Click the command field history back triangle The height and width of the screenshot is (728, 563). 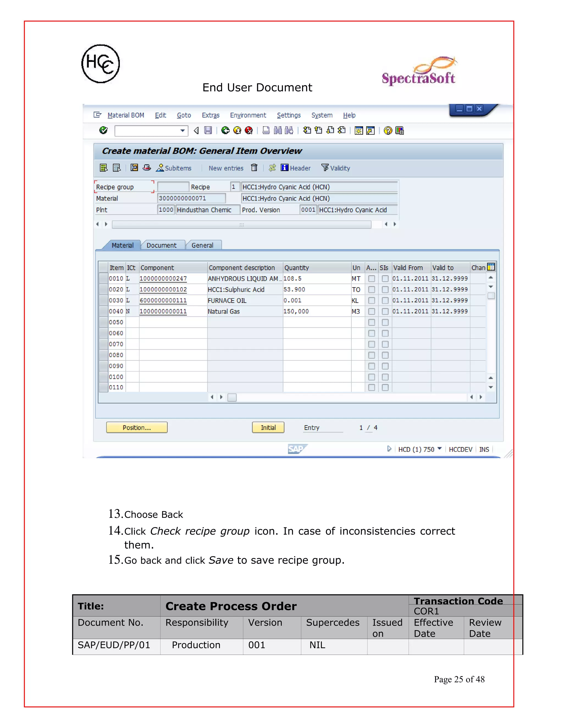coord(196,131)
